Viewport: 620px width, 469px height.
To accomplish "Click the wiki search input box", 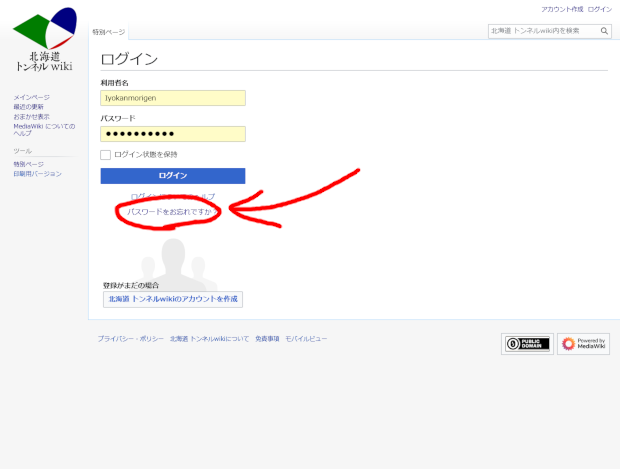I will [x=542, y=31].
